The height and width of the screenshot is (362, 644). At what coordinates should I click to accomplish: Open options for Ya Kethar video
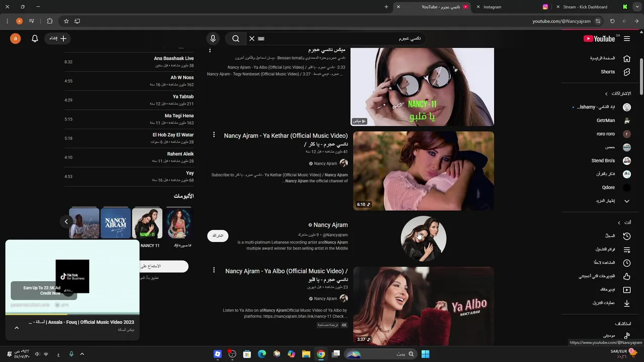coord(214,135)
